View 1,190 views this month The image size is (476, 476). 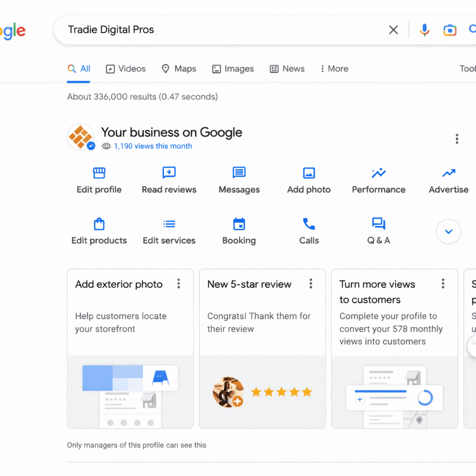pos(153,145)
